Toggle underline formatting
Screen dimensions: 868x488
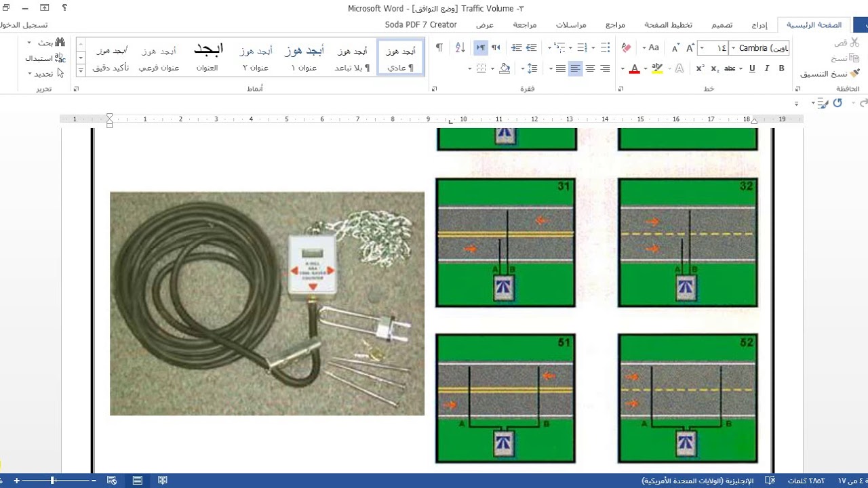click(752, 68)
